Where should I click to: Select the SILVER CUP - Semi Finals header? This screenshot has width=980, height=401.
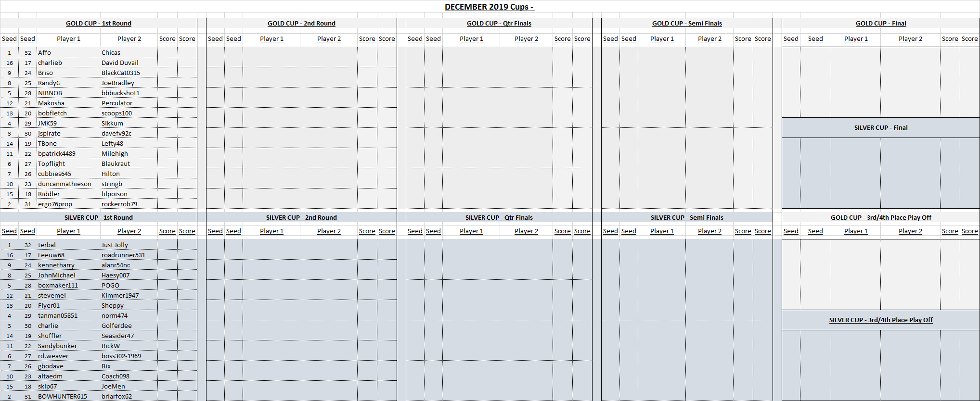[687, 218]
